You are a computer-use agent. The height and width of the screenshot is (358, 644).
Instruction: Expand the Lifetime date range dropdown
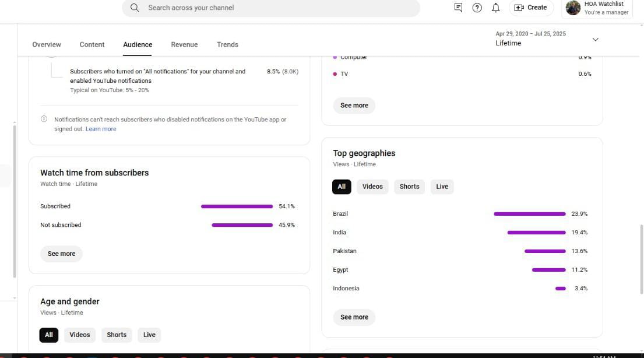click(594, 39)
